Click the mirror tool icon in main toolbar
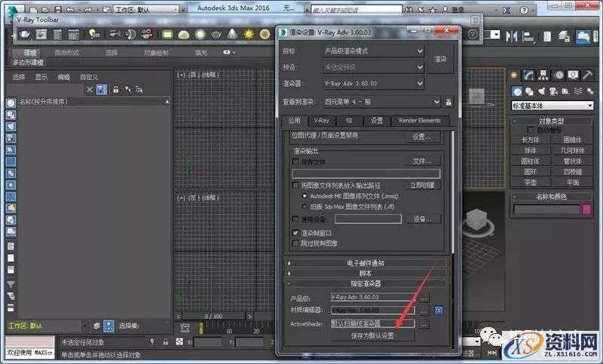Screen dimensions: 603x364 (512, 36)
